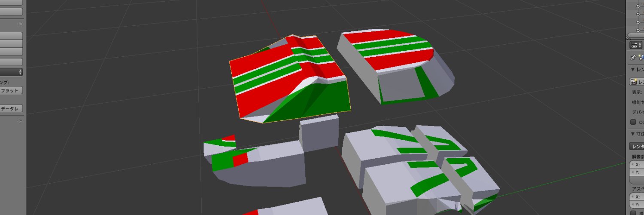Open the properties editor type selector
The image size is (644, 215).
pos(636,45)
